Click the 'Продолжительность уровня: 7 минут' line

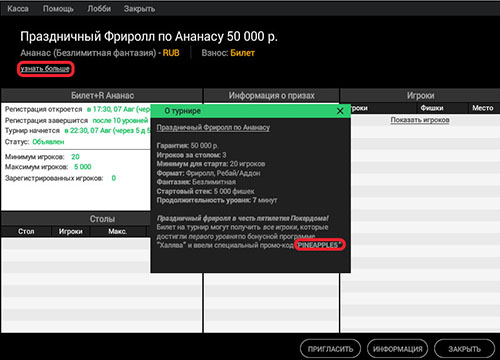[x=217, y=200]
